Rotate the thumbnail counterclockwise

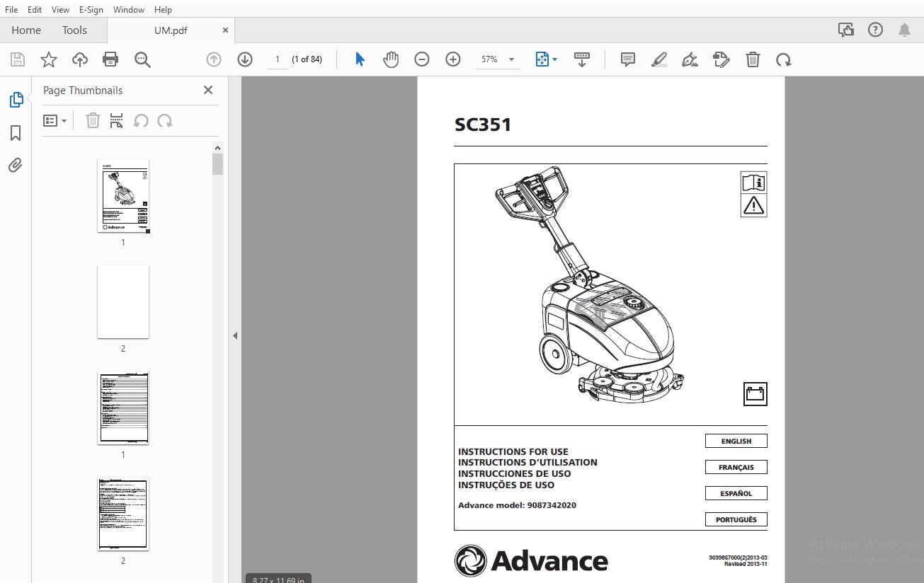point(141,121)
